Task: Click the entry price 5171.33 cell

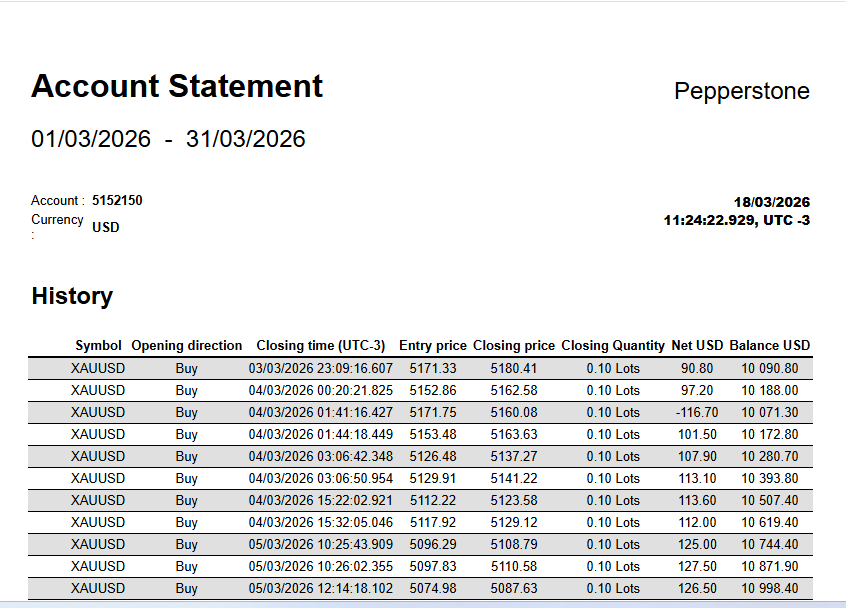Action: (433, 368)
